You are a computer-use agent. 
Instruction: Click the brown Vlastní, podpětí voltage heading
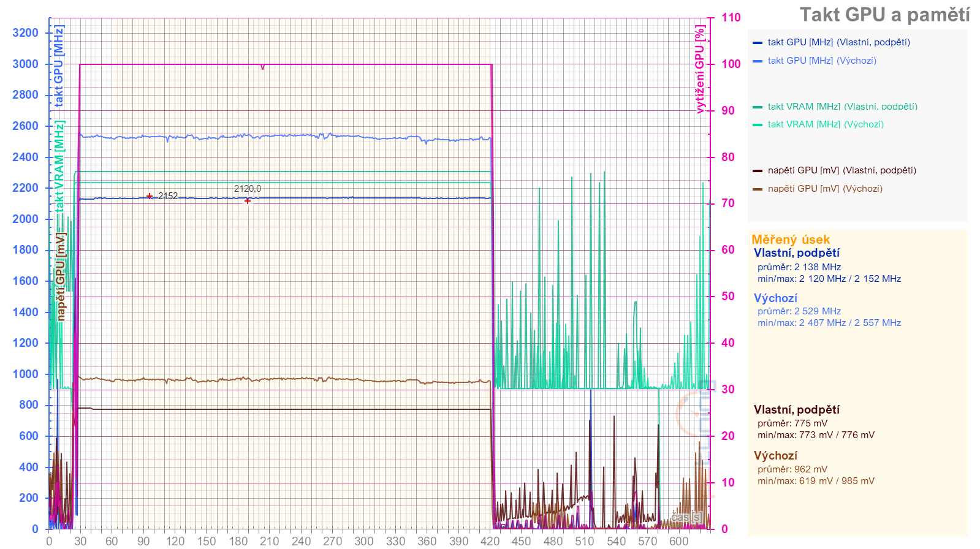pos(797,410)
